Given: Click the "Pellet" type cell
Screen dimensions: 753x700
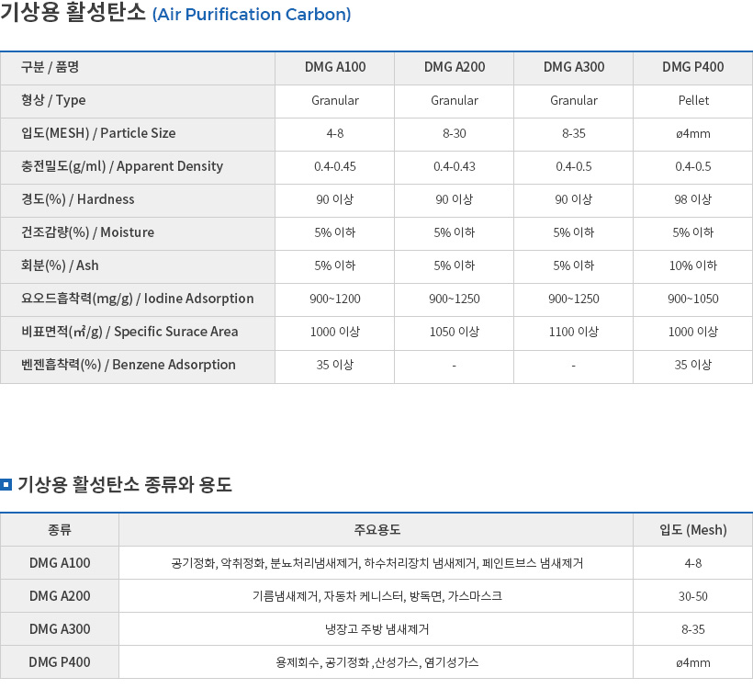Looking at the screenshot, I should [692, 100].
